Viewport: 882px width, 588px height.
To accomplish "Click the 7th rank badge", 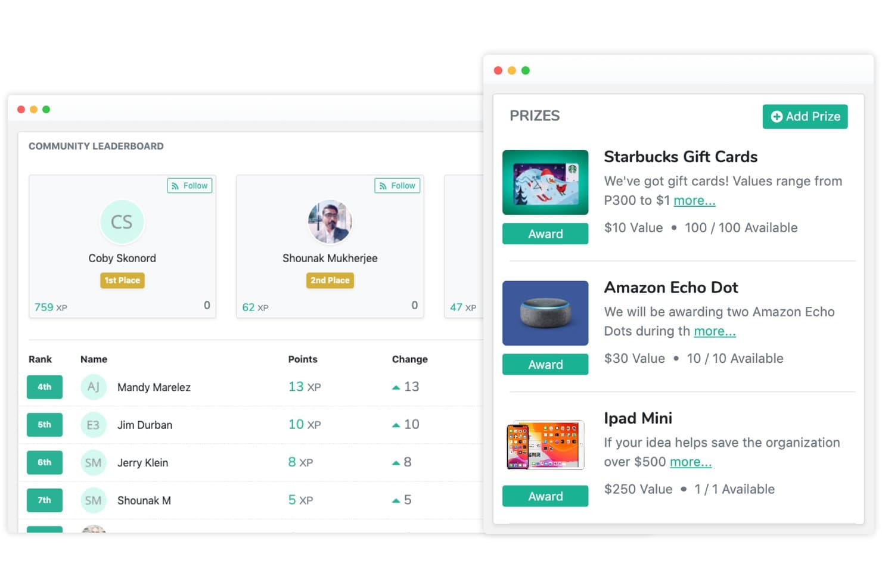I will coord(45,500).
